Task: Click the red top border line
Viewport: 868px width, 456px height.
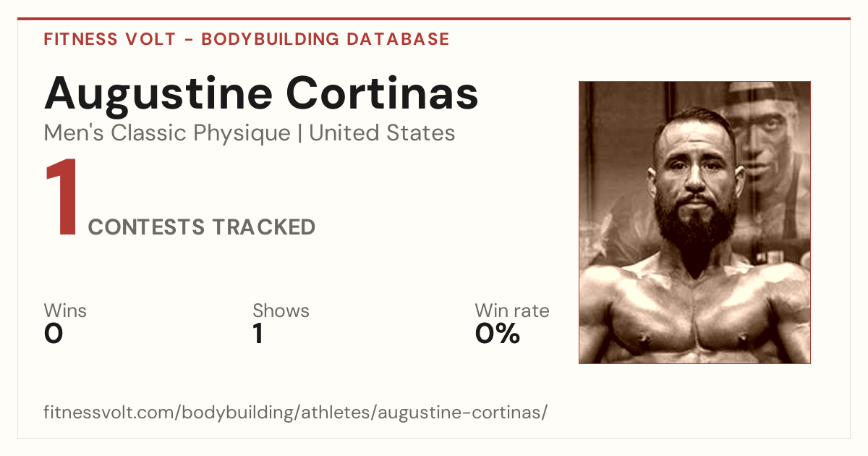Action: tap(434, 19)
